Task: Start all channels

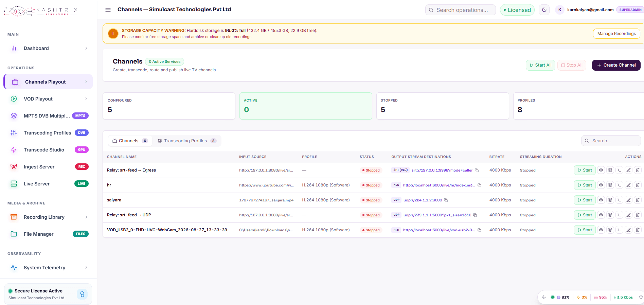Action: (x=540, y=65)
